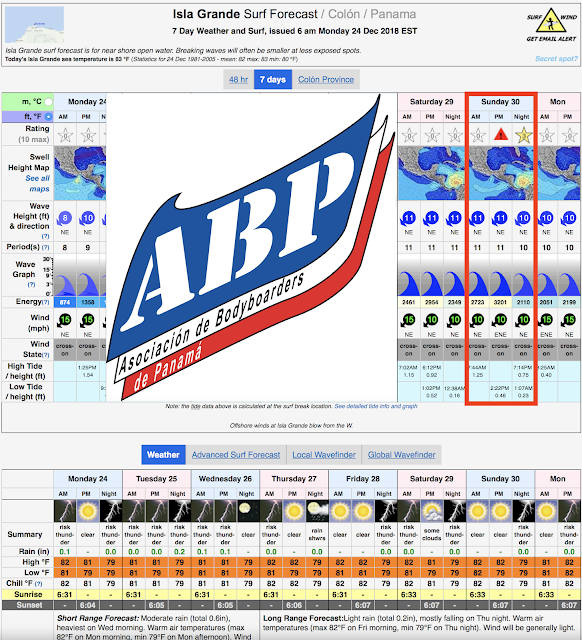Viewport: 582px width, 640px height.
Task: Click Wednesday 26 Night clear moon icon
Action: click(x=248, y=511)
